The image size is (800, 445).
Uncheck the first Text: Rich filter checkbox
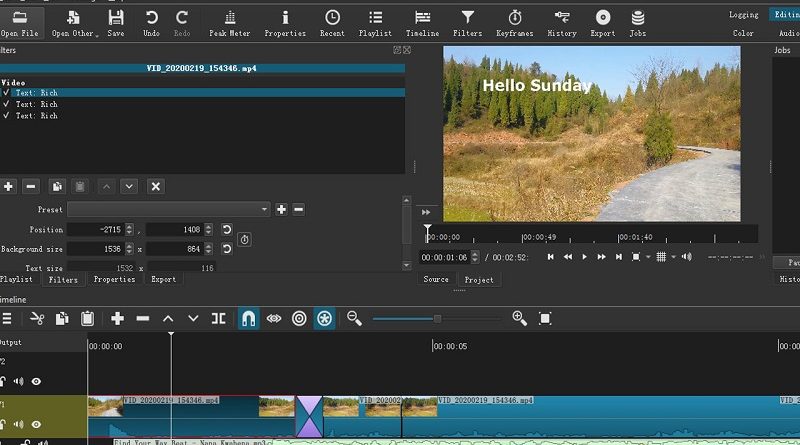click(x=6, y=93)
